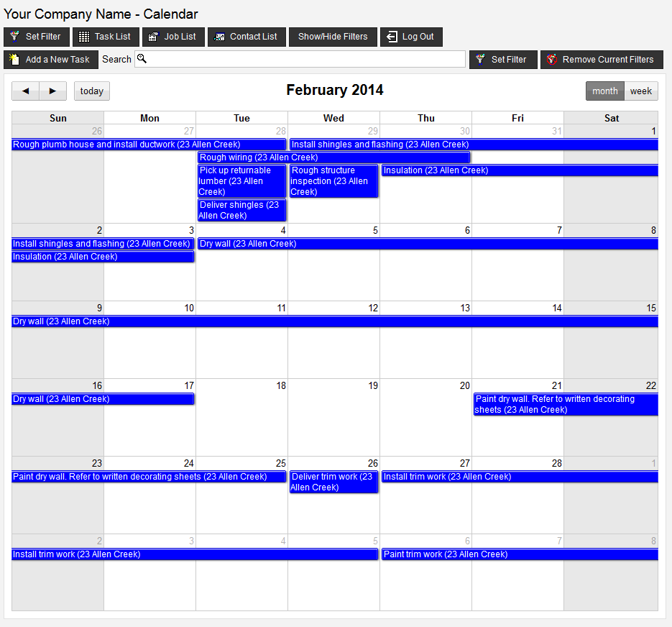
Task: Toggle the Show/Hide Filters button
Action: point(333,37)
